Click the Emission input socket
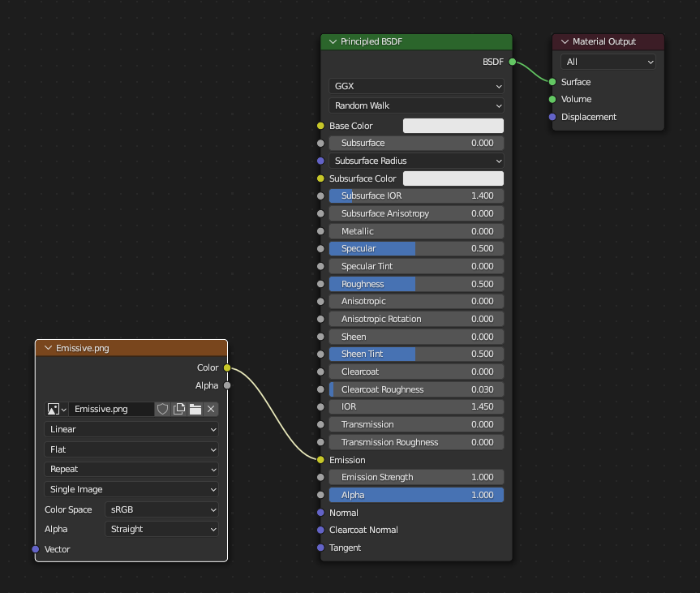Image resolution: width=700 pixels, height=593 pixels. 320,460
